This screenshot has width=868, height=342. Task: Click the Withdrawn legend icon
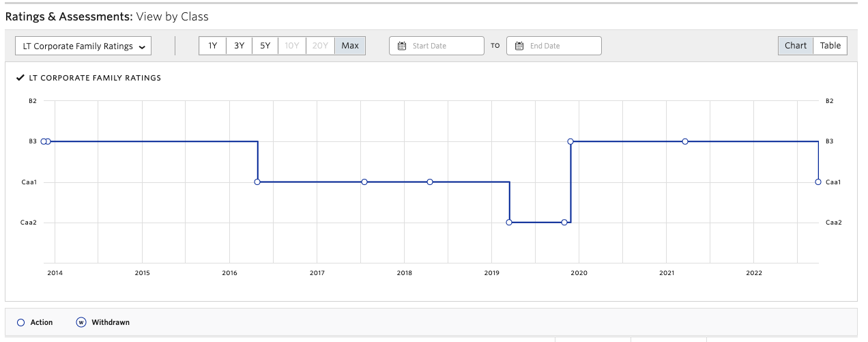pyautogui.click(x=81, y=322)
